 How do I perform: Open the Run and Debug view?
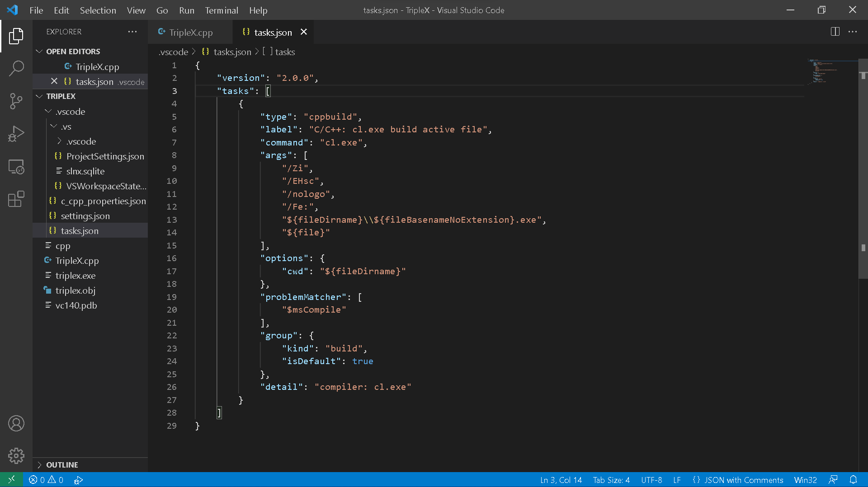coord(16,134)
